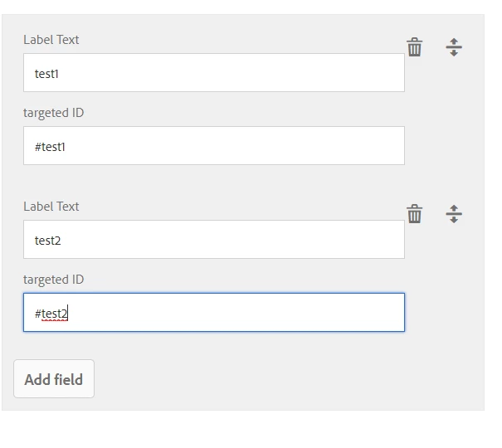Select the Label Text caption above test1
This screenshot has width=502, height=448.
pos(51,40)
